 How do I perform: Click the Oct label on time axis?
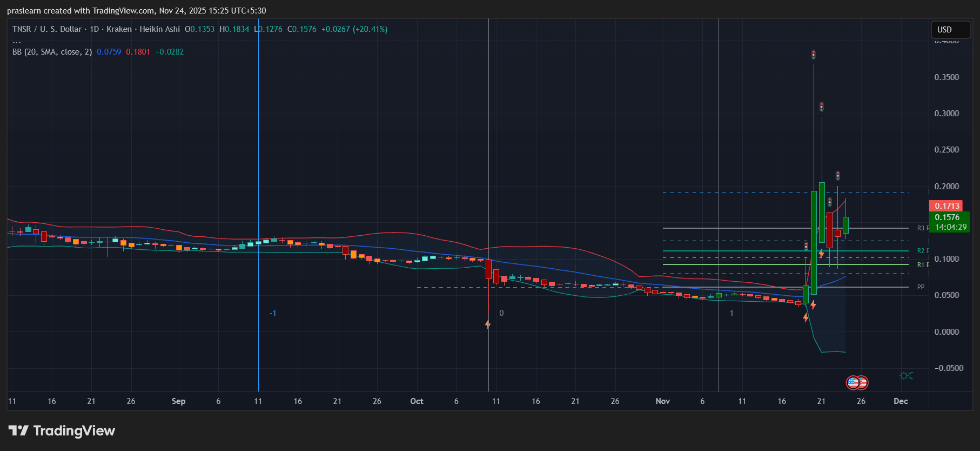(417, 401)
